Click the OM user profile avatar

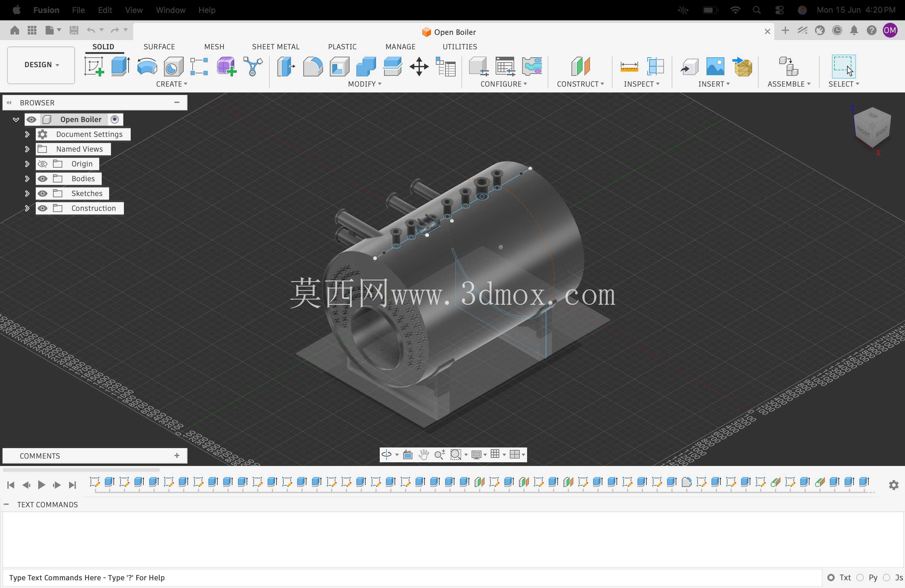coord(890,31)
